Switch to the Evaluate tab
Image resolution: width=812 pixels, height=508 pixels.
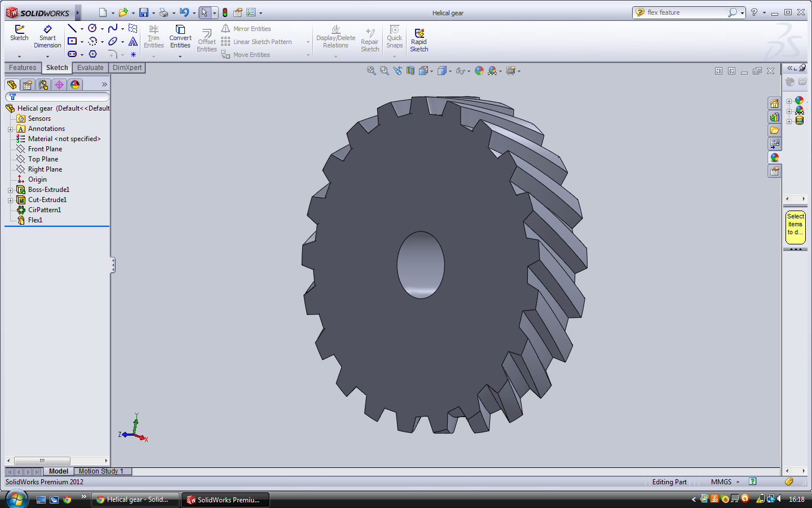pos(90,68)
